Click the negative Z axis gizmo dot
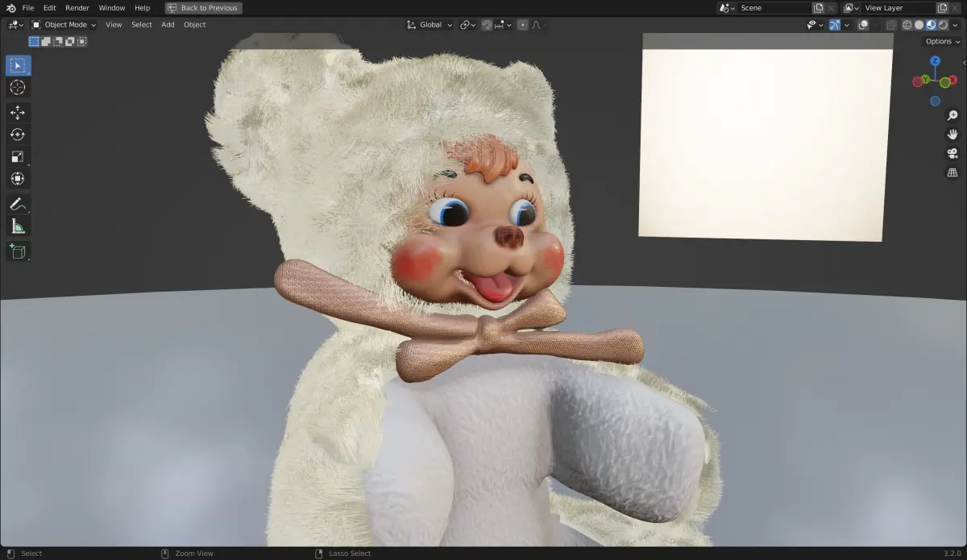This screenshot has width=967, height=560. [x=935, y=101]
